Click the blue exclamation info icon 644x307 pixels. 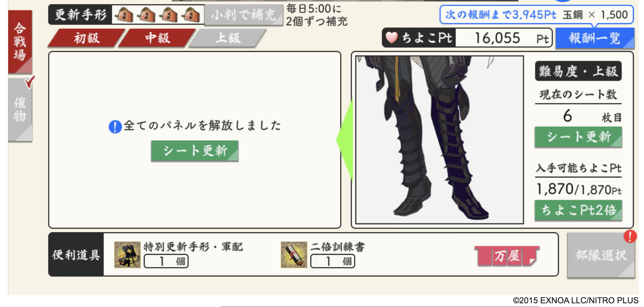click(115, 126)
